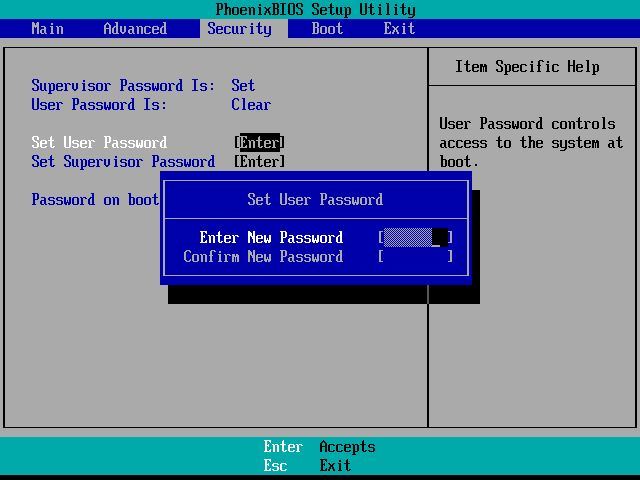Click the Supervisor Password Is label

coord(123,86)
